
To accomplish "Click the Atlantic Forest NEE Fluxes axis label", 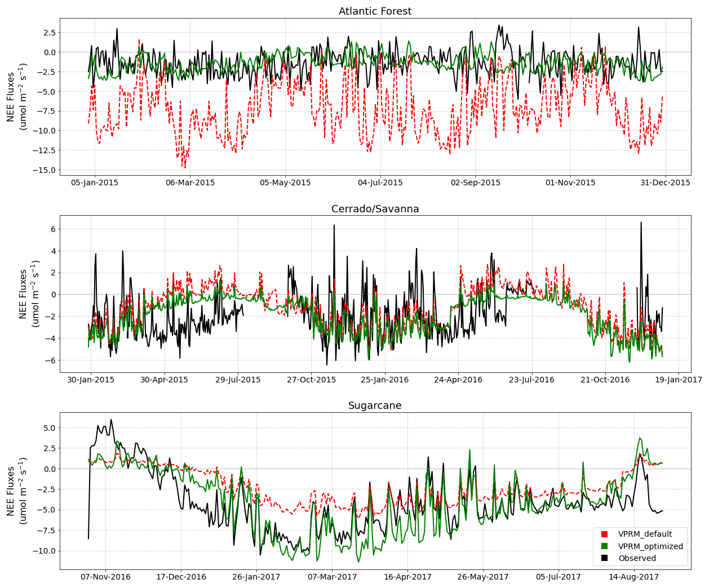I will (16, 97).
